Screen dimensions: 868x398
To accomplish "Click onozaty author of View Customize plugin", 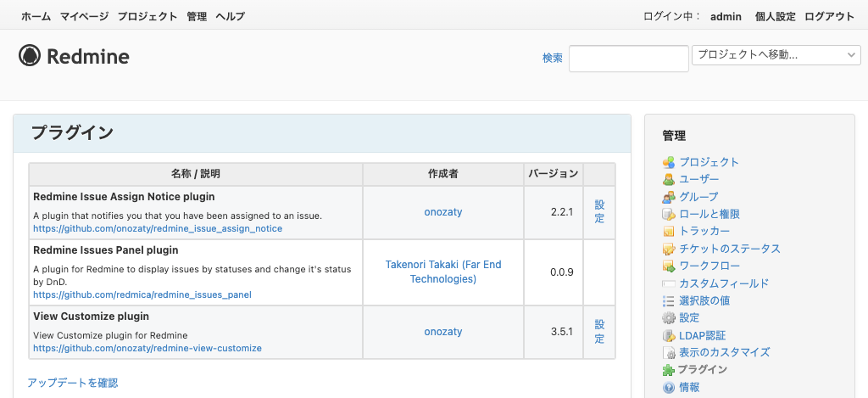I will click(442, 332).
